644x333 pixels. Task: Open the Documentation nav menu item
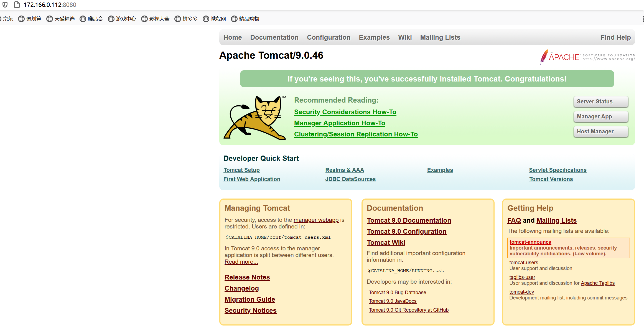pos(274,37)
